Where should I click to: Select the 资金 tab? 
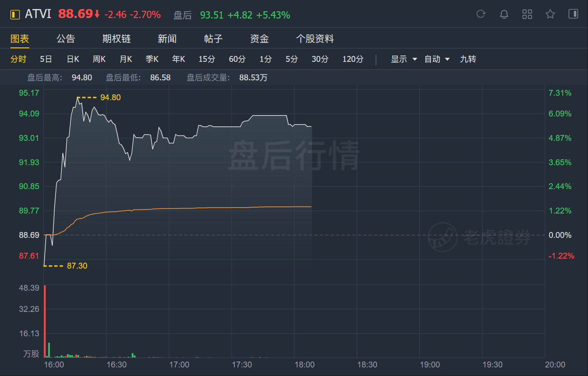click(259, 39)
